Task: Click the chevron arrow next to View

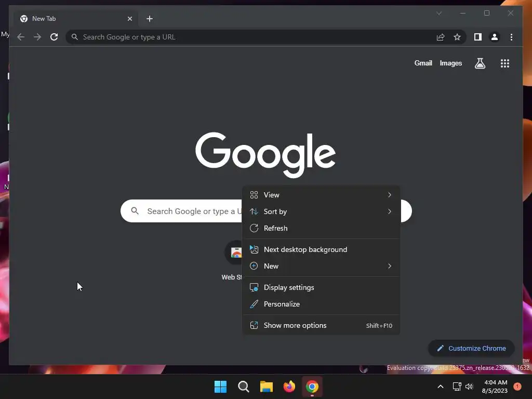Action: [x=390, y=195]
